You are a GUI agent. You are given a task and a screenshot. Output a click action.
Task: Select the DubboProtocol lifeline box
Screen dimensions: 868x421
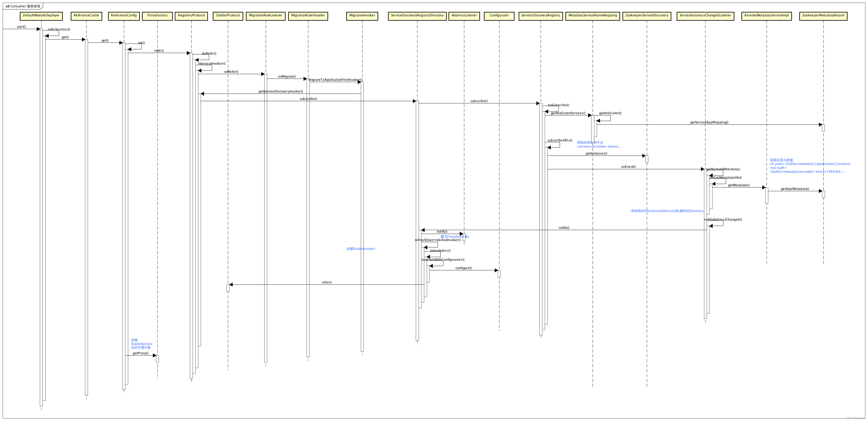[x=228, y=16]
